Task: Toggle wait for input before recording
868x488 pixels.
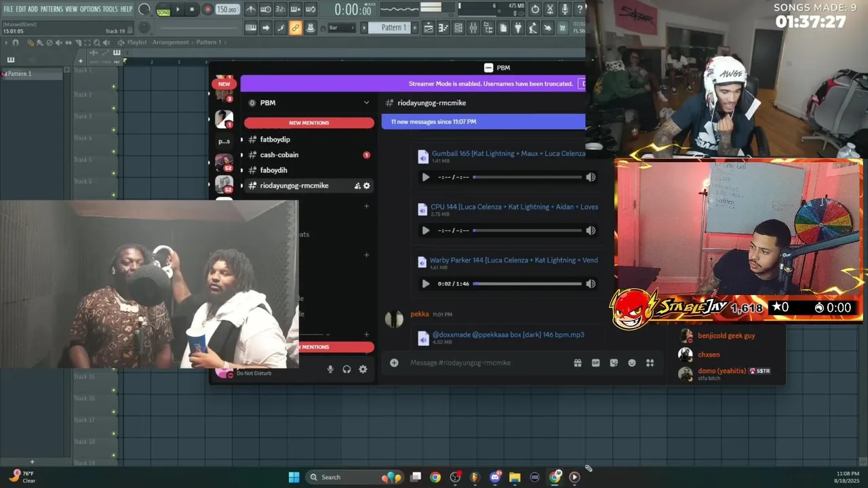Action: pos(265,9)
